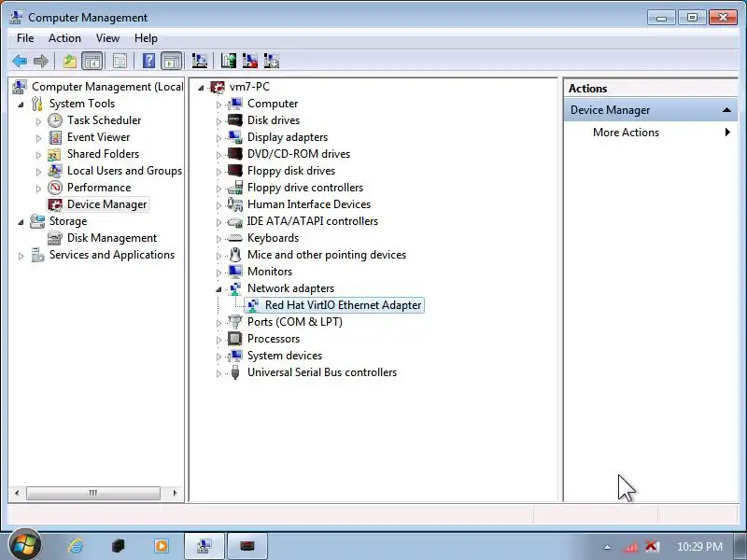Click the Display adapters category icon
Viewport: 747px width, 560px height.
[235, 137]
